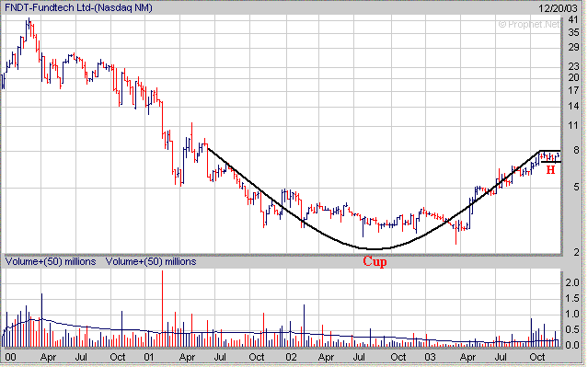Viewport: 588px width, 367px height.
Task: Click the first Volume+(50) millions legend
Action: [51, 261]
